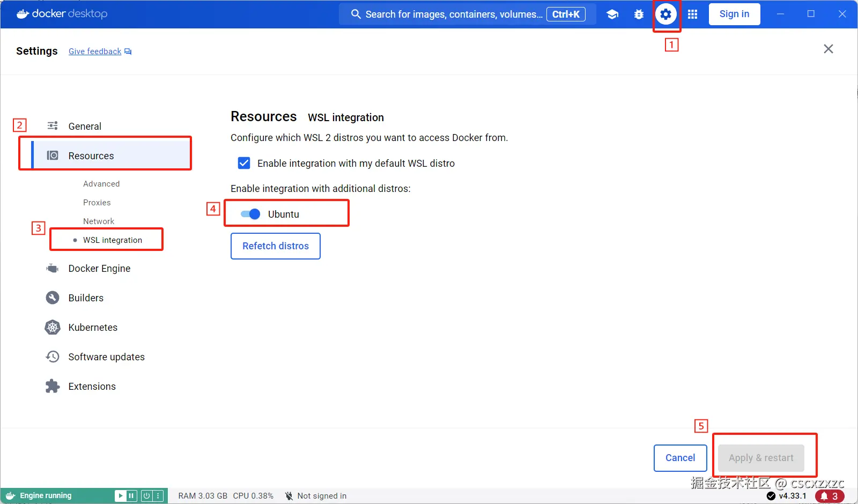Click the engine start play icon

click(121, 496)
